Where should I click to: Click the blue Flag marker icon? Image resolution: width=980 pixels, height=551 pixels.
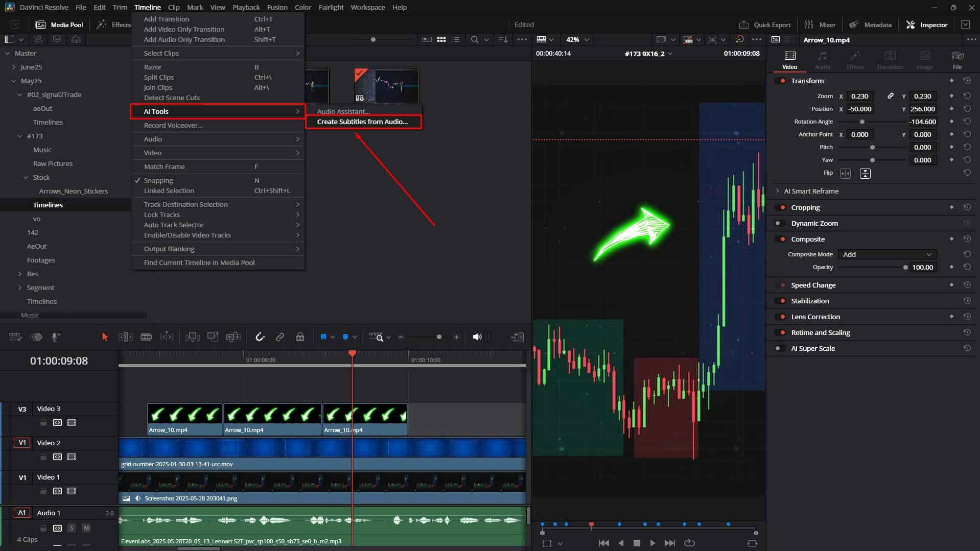323,337
